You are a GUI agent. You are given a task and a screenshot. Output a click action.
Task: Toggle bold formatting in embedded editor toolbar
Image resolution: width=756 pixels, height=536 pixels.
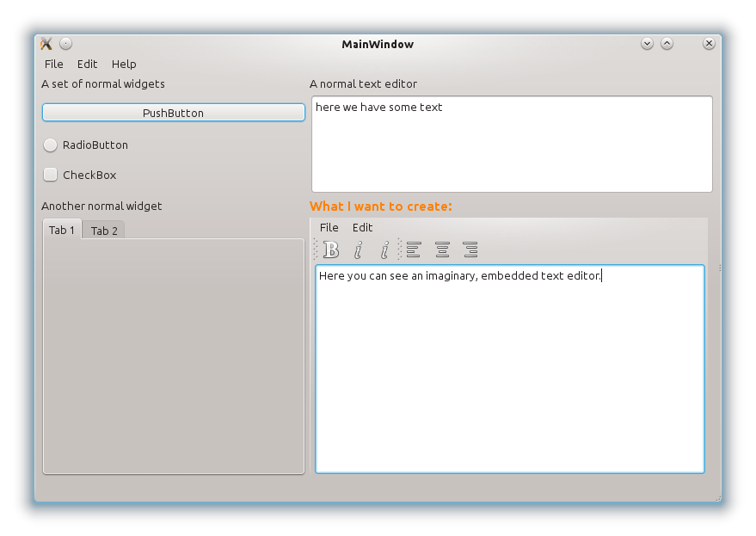coord(331,250)
